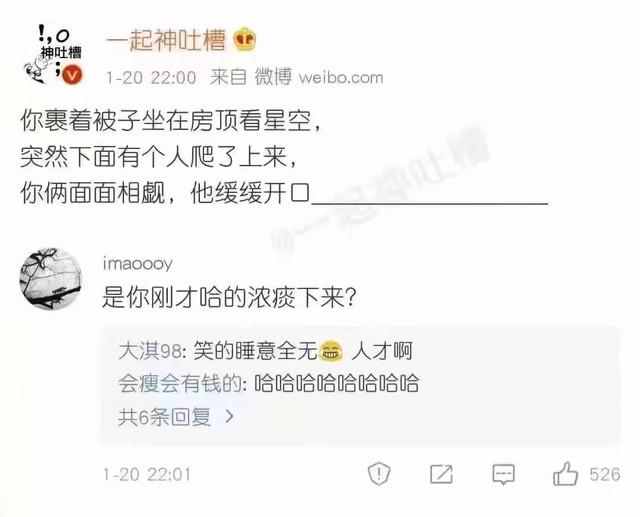Screen dimensions: 640x517
Task: Tap the repost share icon
Action: (x=441, y=474)
